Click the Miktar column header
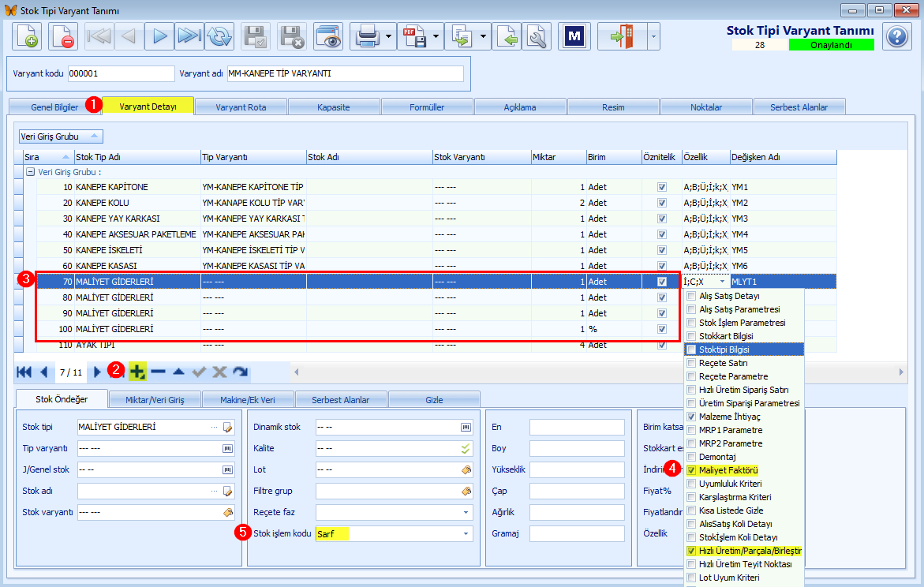Screen dimensions: 924x587 tap(559, 157)
